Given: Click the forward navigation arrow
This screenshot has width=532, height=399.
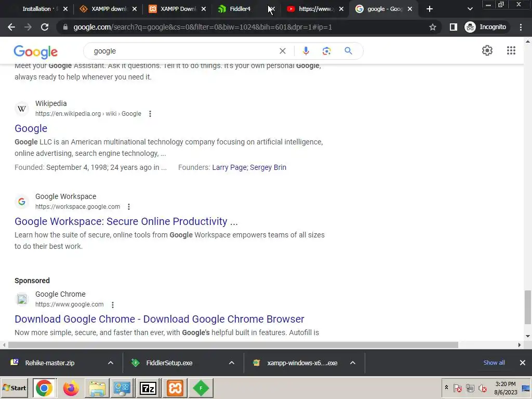Looking at the screenshot, I should 28,27.
